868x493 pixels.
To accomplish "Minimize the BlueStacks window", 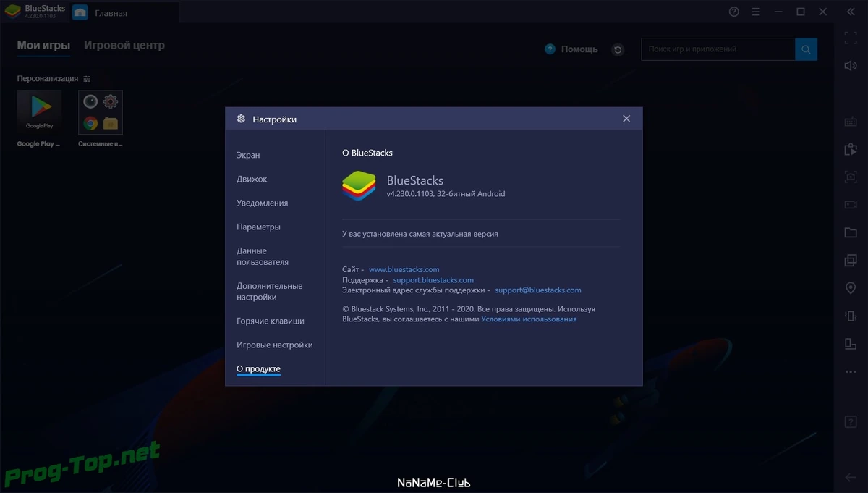I will (779, 12).
